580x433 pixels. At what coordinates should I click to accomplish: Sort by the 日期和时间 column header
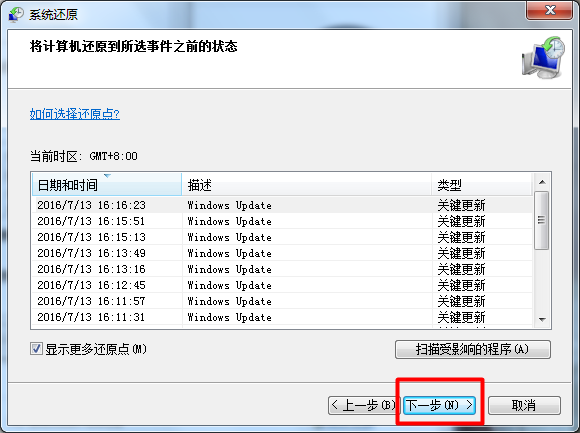pos(107,184)
